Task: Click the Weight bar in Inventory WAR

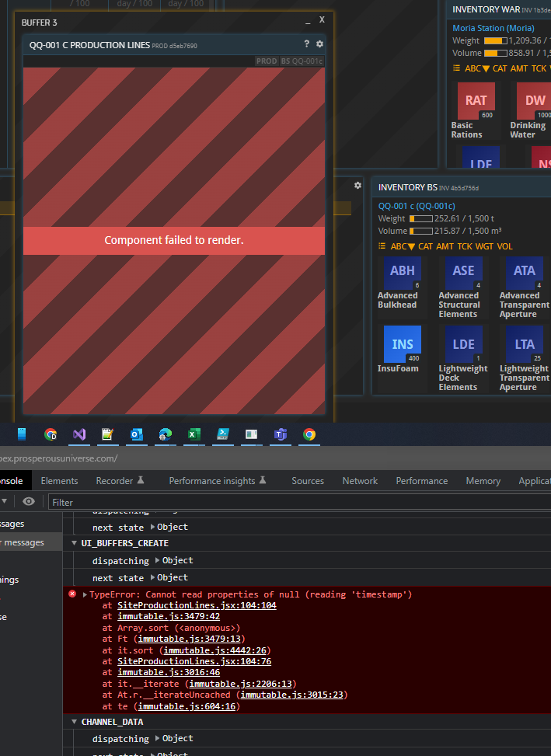Action: [496, 41]
